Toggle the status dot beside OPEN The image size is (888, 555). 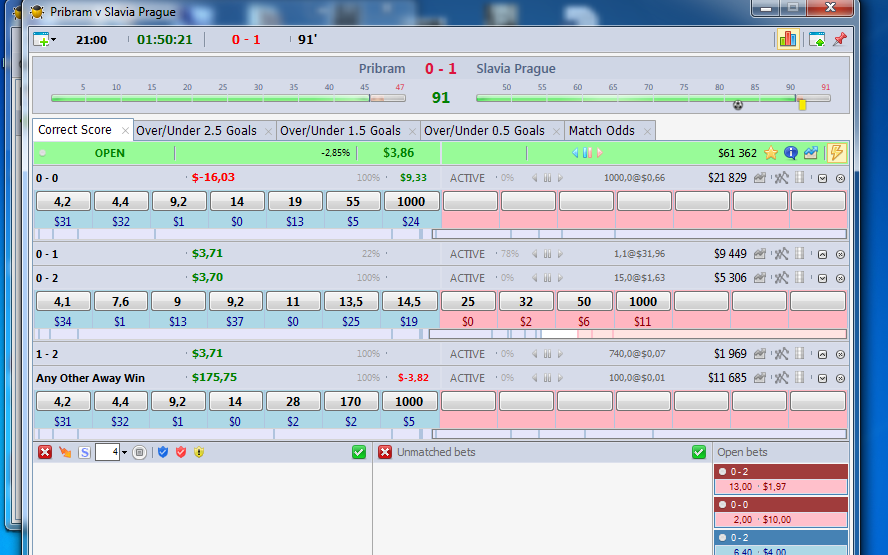[42, 153]
